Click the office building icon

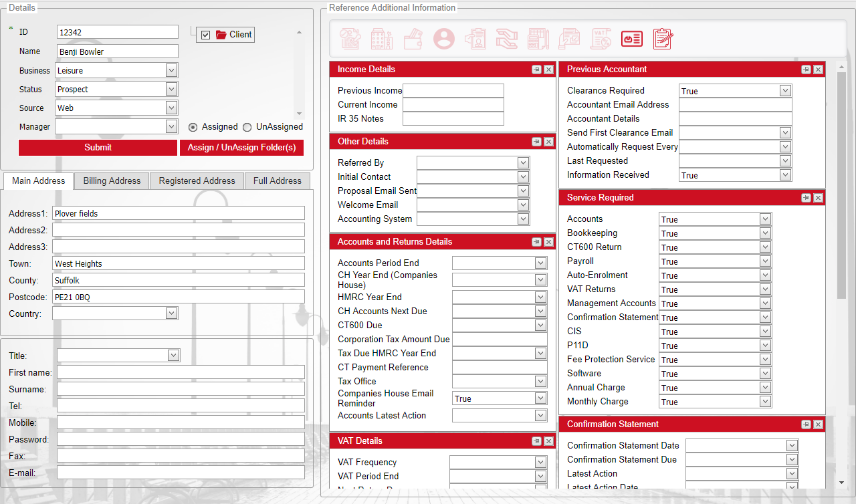coord(382,39)
